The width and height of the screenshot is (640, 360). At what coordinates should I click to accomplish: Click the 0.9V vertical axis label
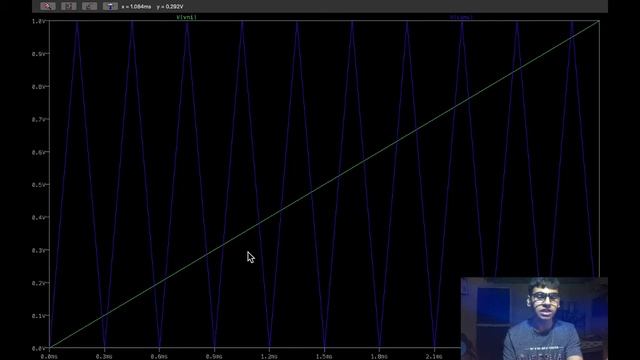pyautogui.click(x=38, y=53)
